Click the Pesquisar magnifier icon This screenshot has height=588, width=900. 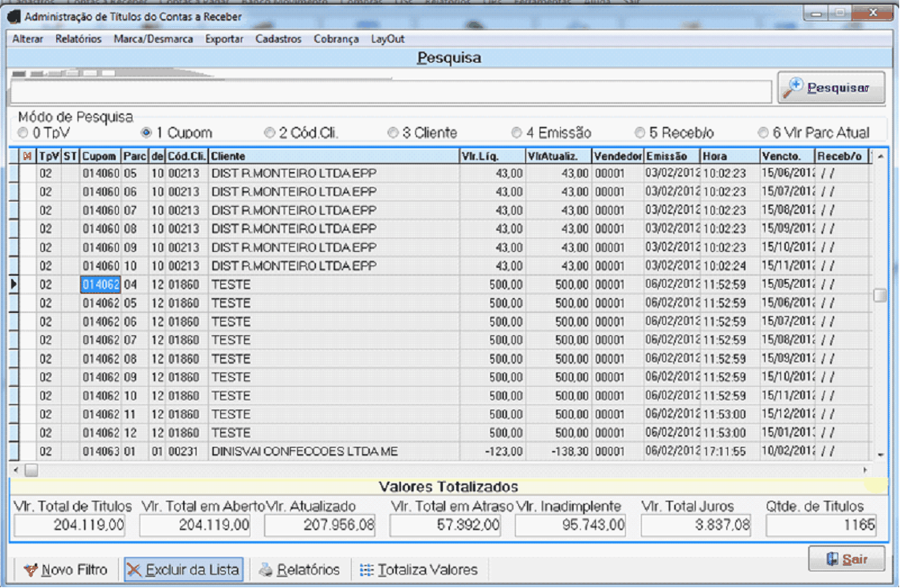coord(793,88)
